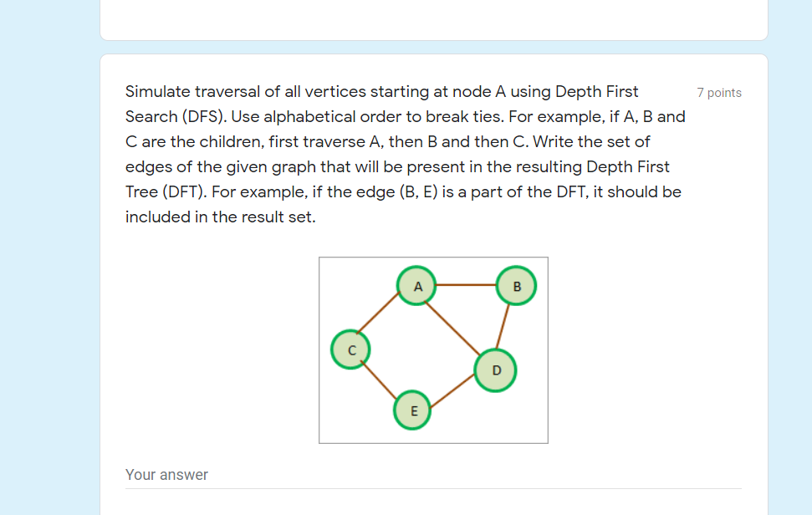Viewport: 812px width, 515px height.
Task: Select node D in the graph diagram
Action: pyautogui.click(x=497, y=370)
